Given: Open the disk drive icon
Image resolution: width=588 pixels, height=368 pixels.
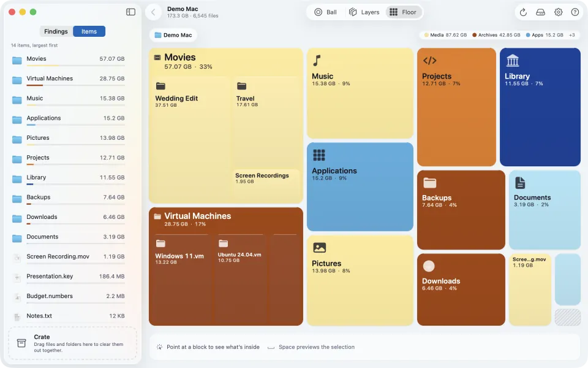Looking at the screenshot, I should tap(540, 12).
